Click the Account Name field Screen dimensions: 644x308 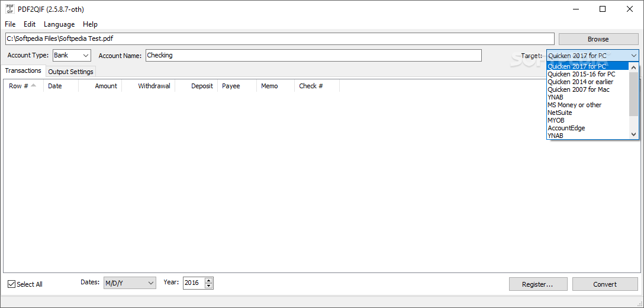point(313,55)
